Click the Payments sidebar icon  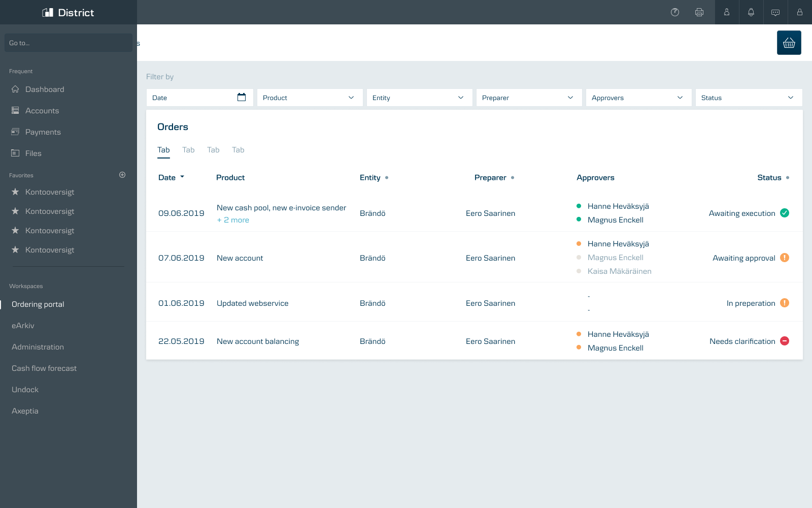[15, 132]
